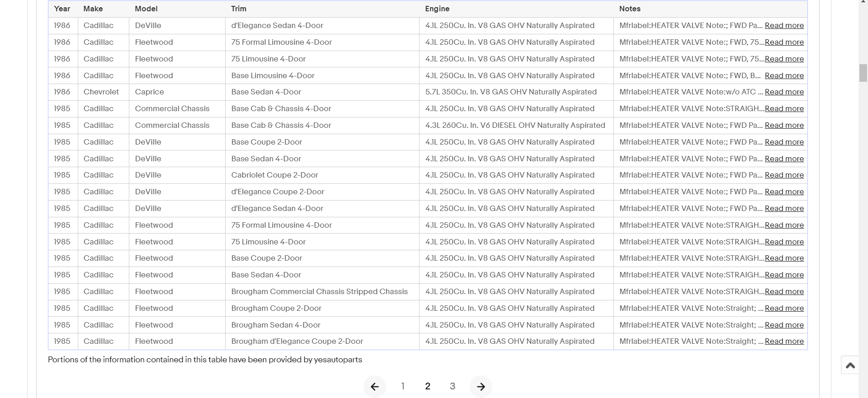
Task: Jump to page 3 of the table
Action: tap(453, 386)
